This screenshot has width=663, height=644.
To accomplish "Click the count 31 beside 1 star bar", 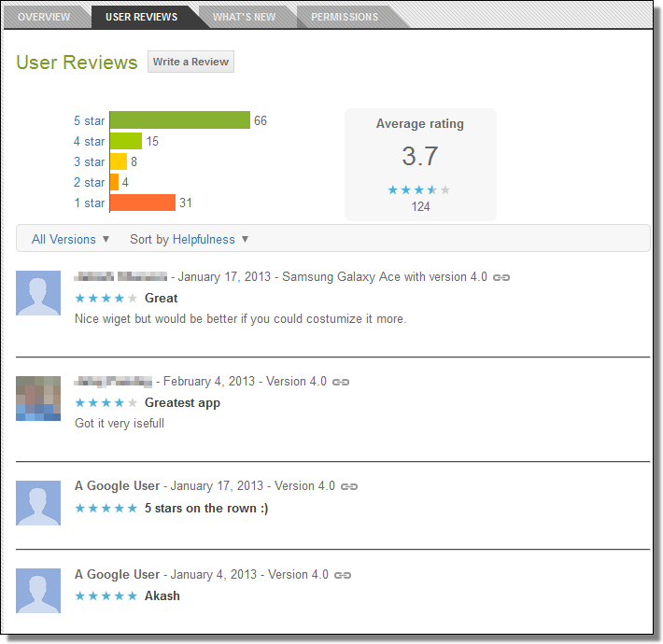I will click(x=186, y=203).
